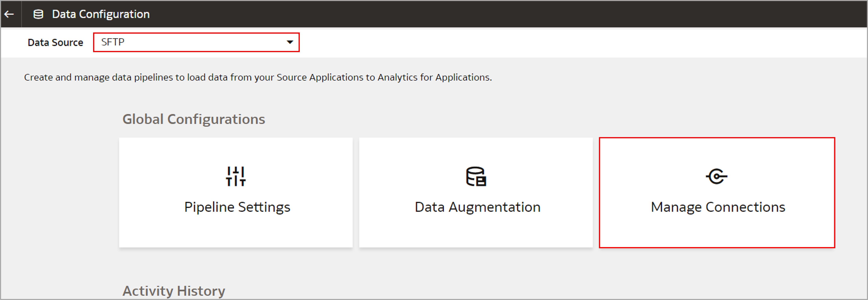This screenshot has height=300, width=868.
Task: Click the Pipeline Settings text label
Action: click(x=237, y=207)
